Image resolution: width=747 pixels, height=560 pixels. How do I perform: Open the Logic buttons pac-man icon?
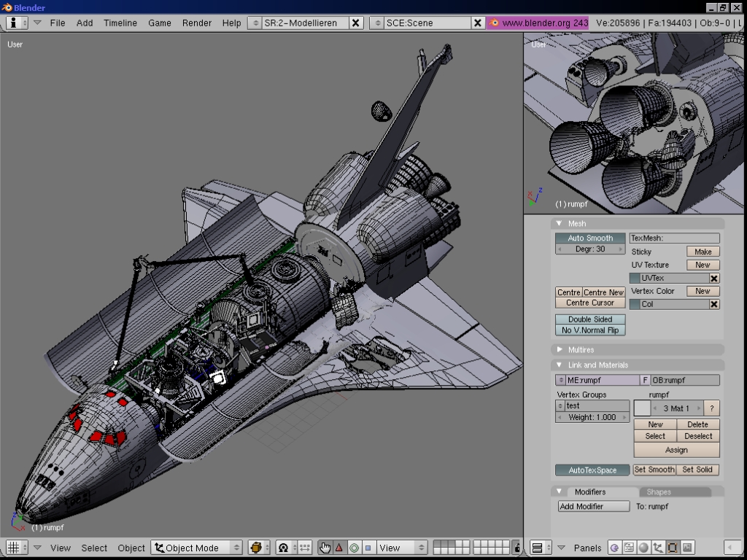[614, 548]
